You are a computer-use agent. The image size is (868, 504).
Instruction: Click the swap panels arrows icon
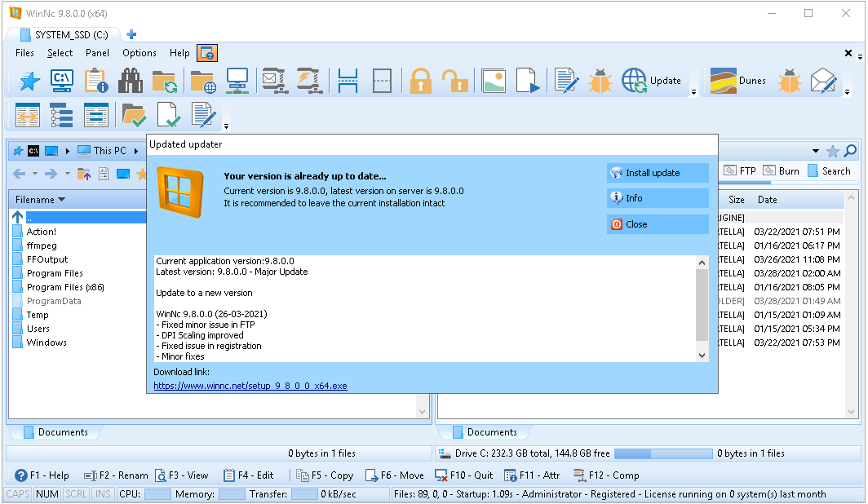[28, 115]
